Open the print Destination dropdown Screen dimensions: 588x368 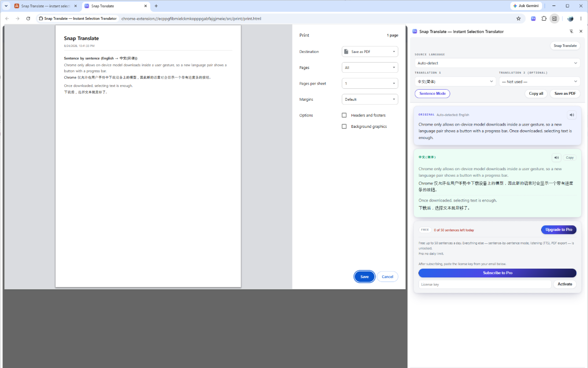point(370,52)
